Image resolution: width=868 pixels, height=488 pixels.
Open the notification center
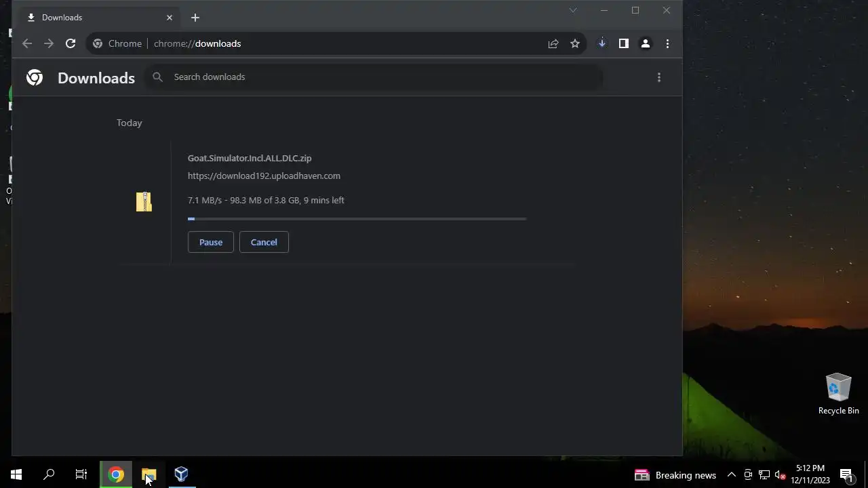pos(846,475)
